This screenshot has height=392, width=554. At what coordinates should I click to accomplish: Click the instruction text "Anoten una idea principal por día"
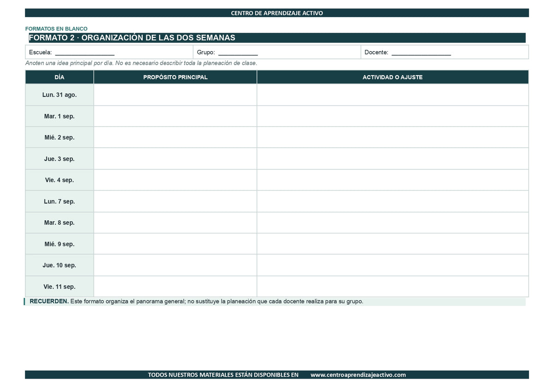[69, 63]
